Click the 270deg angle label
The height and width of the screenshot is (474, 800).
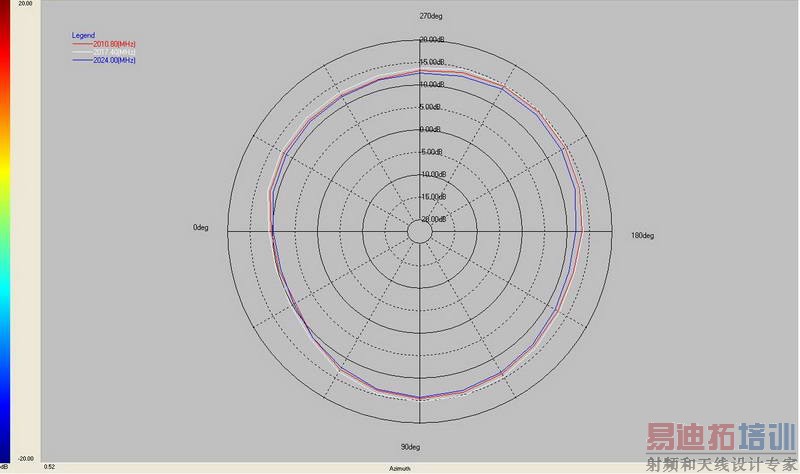pyautogui.click(x=431, y=16)
